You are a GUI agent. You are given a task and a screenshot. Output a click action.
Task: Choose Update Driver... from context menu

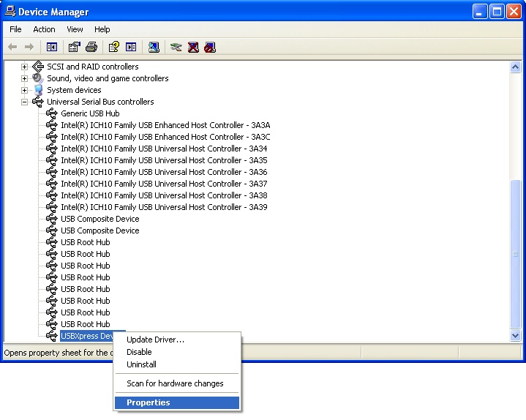pos(177,340)
